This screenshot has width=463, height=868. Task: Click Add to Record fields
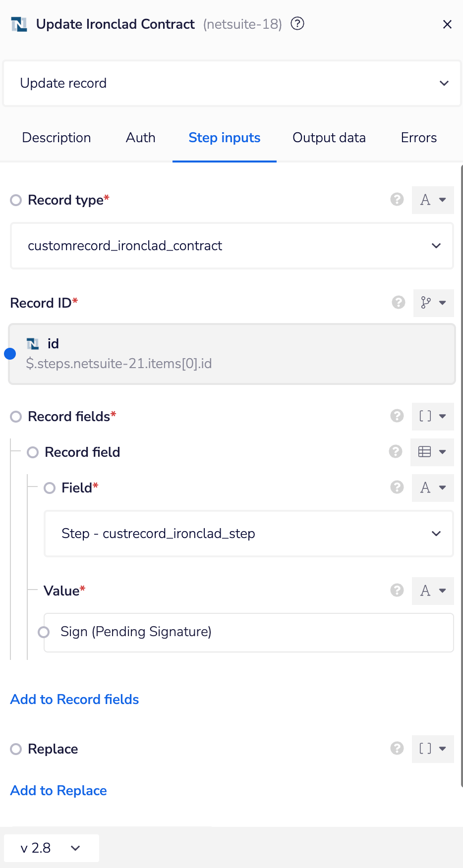[x=74, y=699]
